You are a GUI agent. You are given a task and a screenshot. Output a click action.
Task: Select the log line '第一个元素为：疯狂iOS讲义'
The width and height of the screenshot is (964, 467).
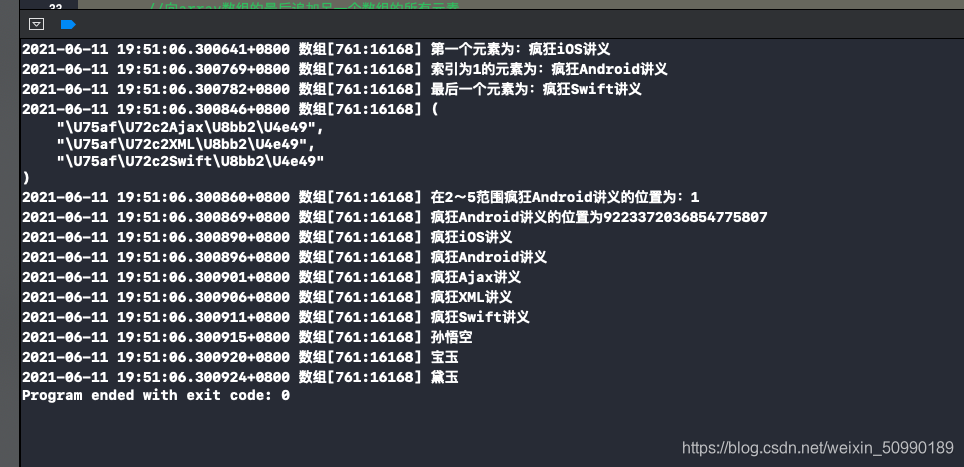[x=315, y=49]
